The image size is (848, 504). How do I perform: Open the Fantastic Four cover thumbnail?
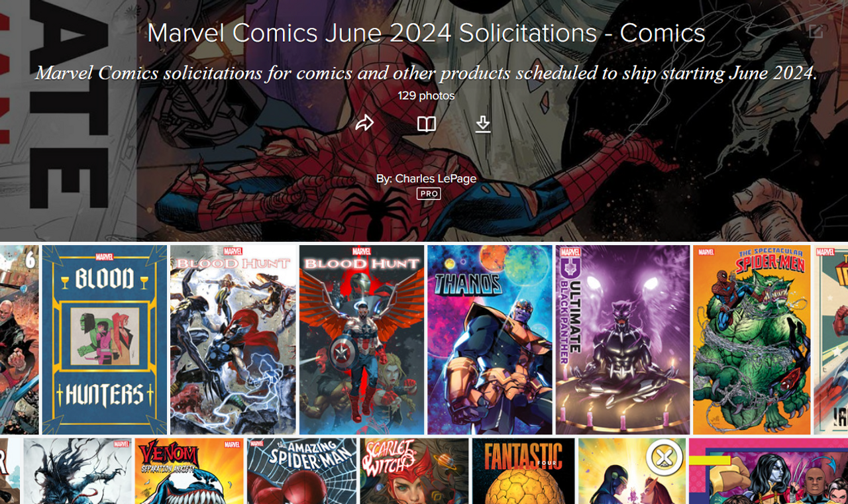[523, 471]
